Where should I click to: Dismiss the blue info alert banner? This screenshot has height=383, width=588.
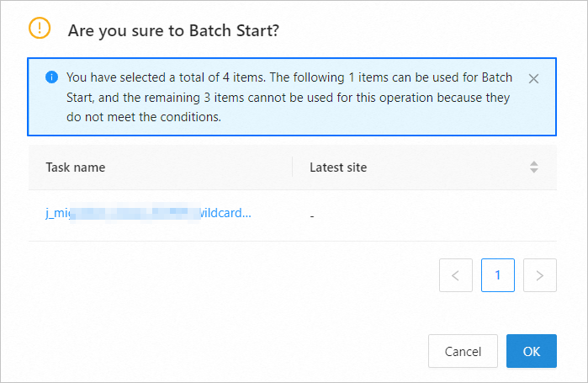pos(533,78)
